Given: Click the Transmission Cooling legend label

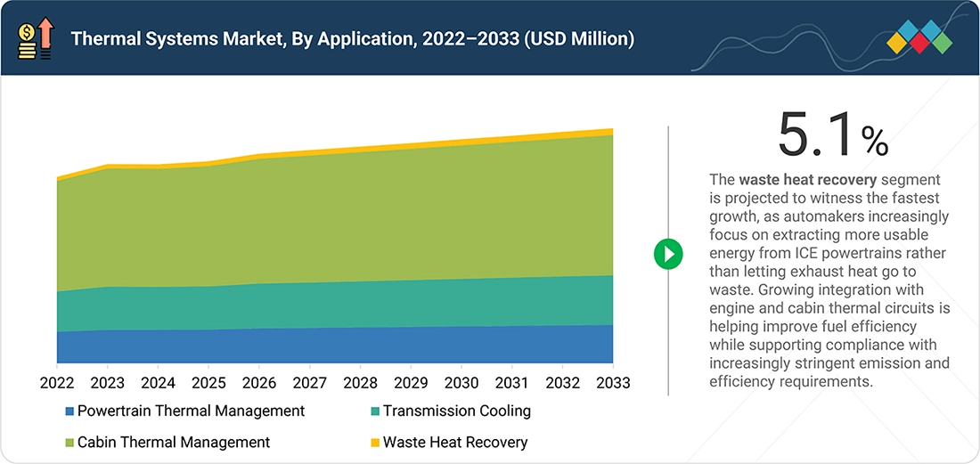Looking at the screenshot, I should tap(457, 411).
